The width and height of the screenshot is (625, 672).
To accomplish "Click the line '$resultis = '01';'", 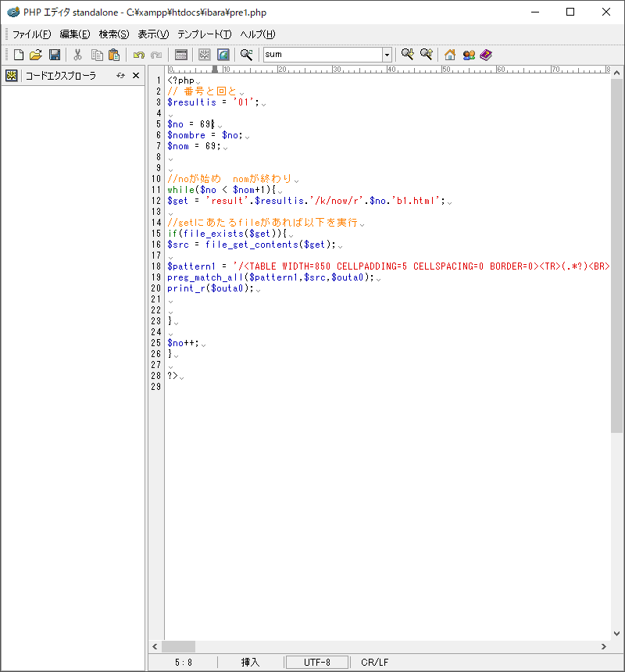I will [x=213, y=102].
